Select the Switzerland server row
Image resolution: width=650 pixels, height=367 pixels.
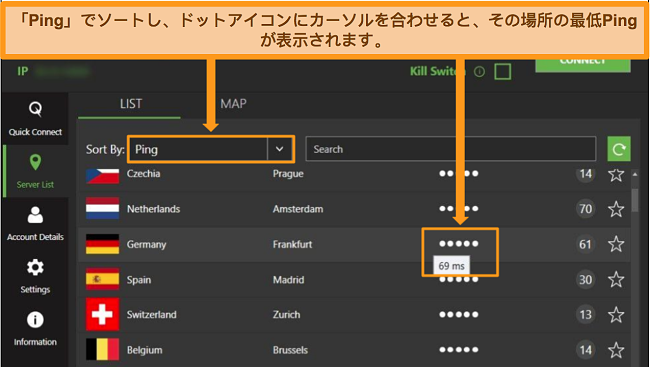pyautogui.click(x=354, y=315)
